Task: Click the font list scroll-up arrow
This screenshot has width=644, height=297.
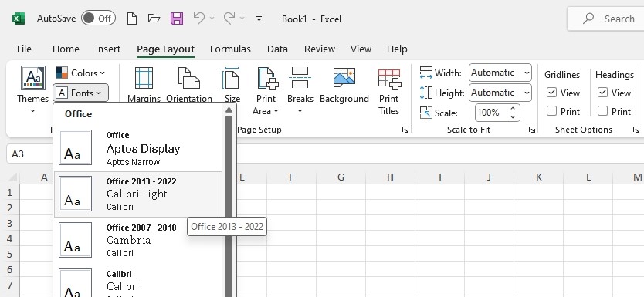Action: point(229,110)
